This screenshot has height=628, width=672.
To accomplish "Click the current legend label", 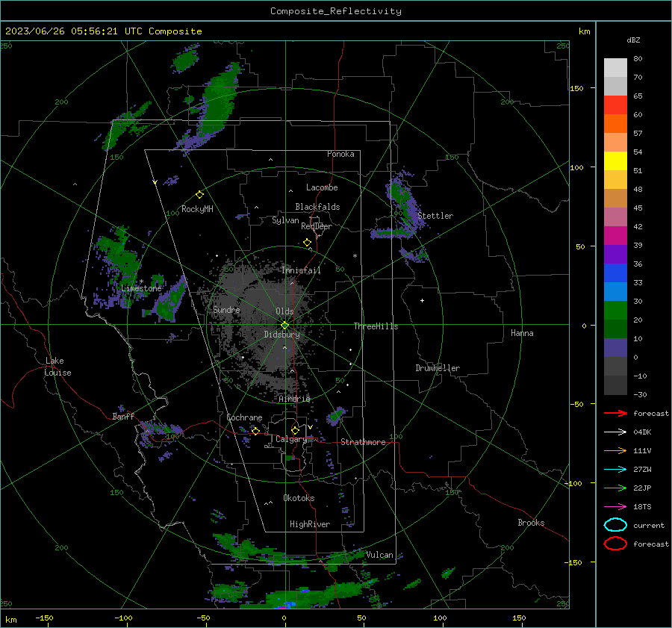I will click(x=649, y=525).
